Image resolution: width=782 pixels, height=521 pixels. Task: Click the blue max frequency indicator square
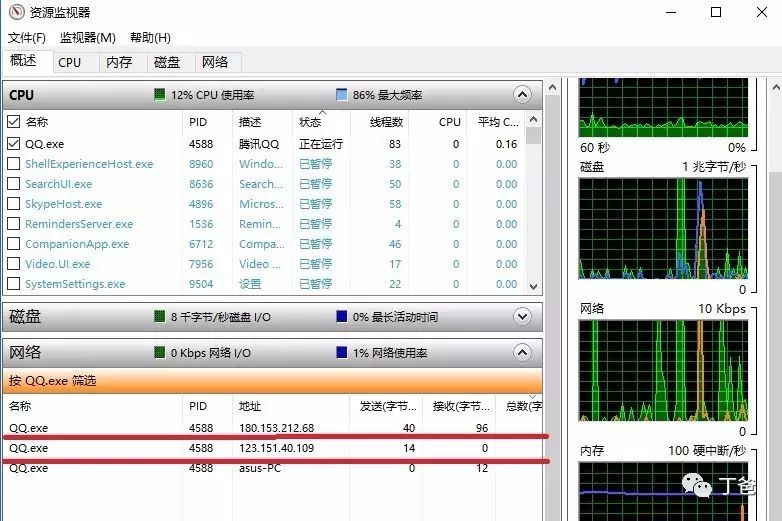coord(341,95)
